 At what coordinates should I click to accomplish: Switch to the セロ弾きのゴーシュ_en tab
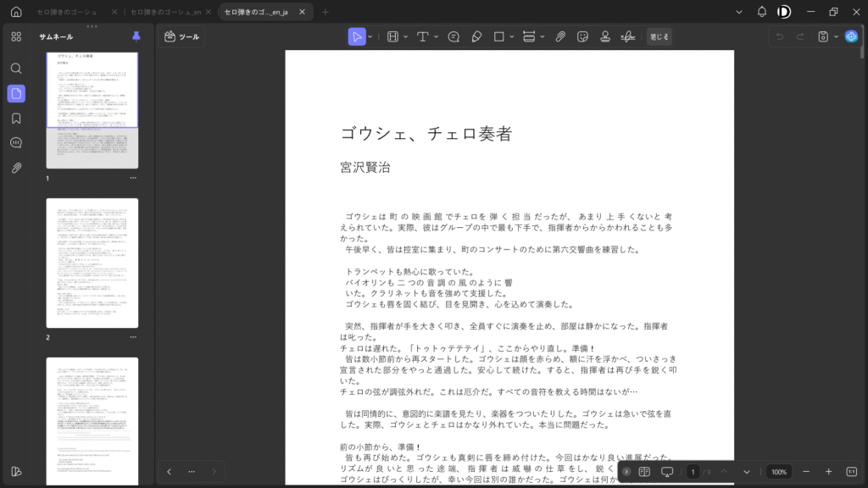point(165,12)
